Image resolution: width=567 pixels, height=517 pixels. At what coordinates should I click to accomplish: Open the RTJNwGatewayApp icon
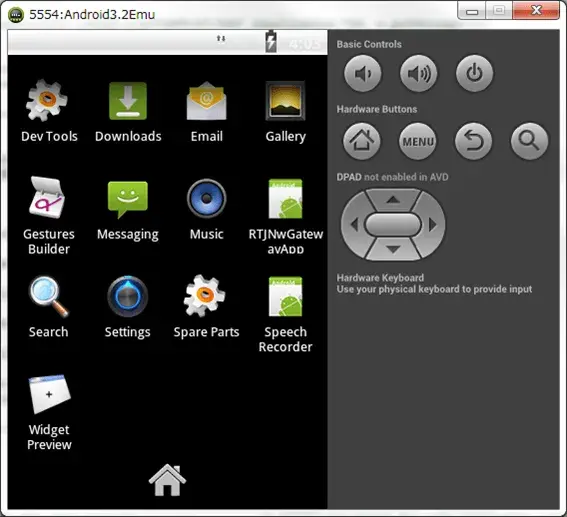tap(285, 216)
